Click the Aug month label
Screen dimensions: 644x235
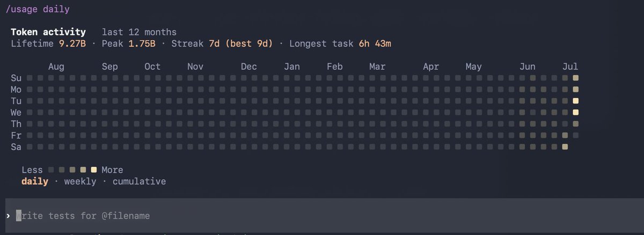click(56, 67)
